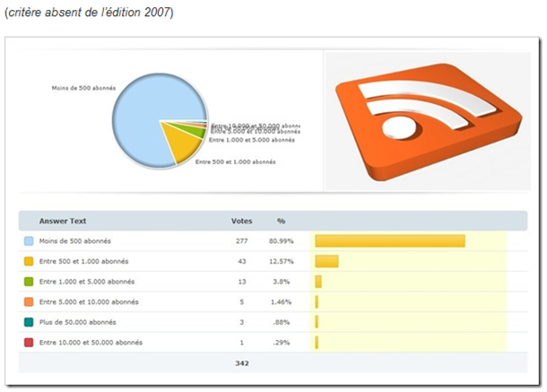Click the 277 votes cell
Image resolution: width=547 pixels, height=392 pixels.
242,241
